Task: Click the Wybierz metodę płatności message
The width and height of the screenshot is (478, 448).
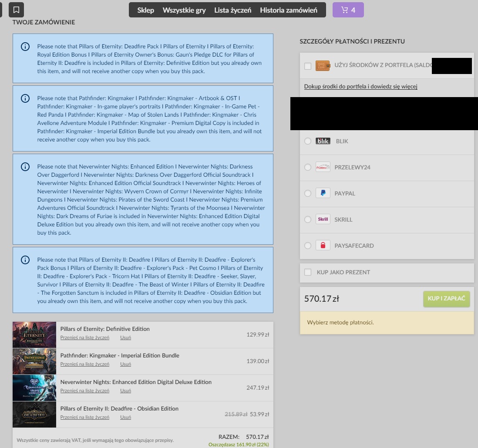Action: [340, 322]
